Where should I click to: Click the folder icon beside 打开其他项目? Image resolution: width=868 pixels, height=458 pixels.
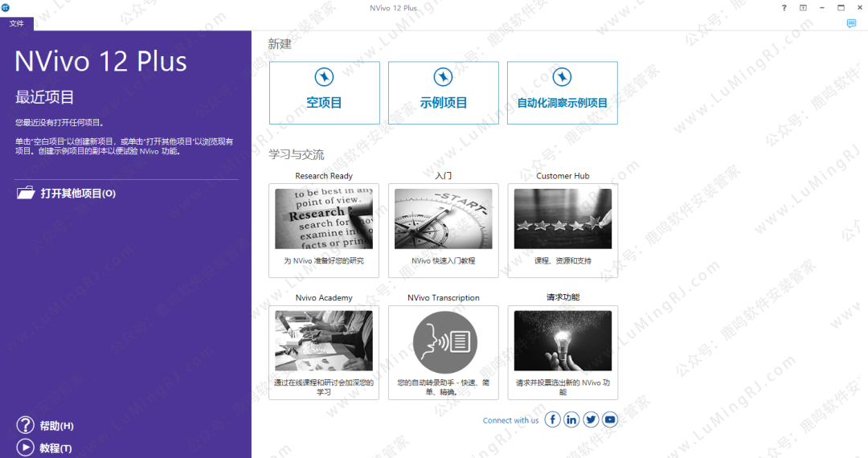pyautogui.click(x=26, y=193)
